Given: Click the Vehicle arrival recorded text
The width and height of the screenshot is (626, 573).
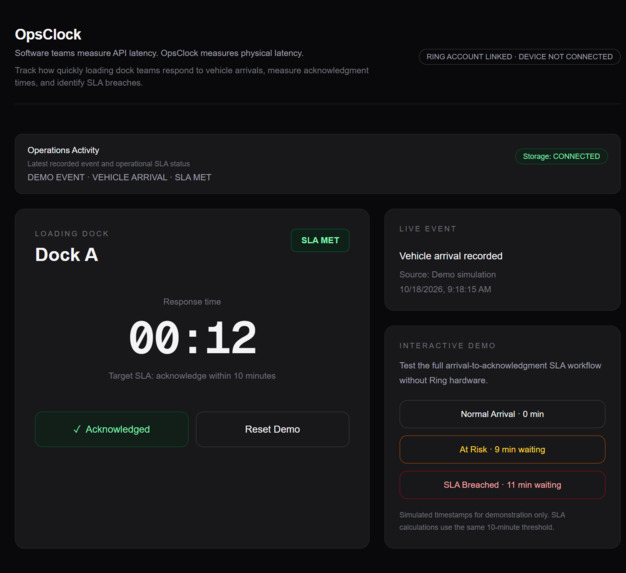Looking at the screenshot, I should (x=451, y=256).
